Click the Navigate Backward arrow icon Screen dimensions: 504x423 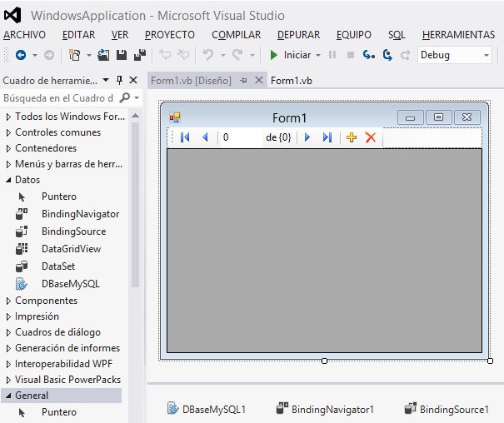[21, 55]
